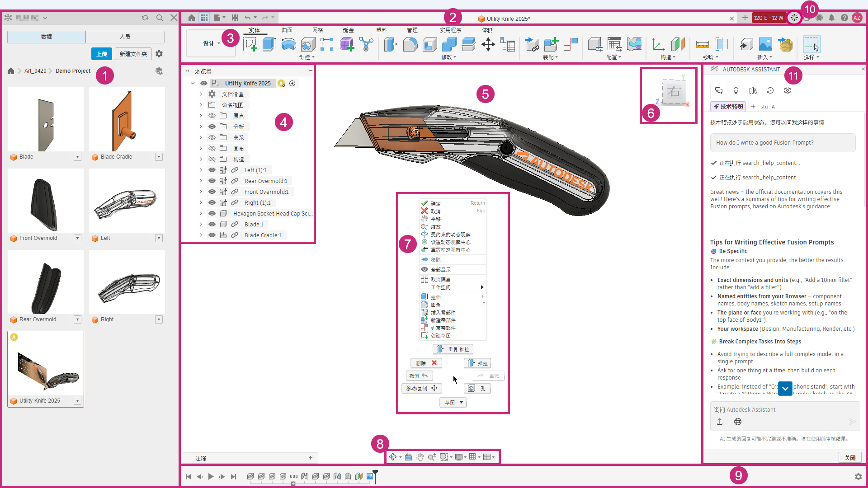The height and width of the screenshot is (488, 868).
Task: Open the 设计 workspace dropdown
Action: click(211, 43)
